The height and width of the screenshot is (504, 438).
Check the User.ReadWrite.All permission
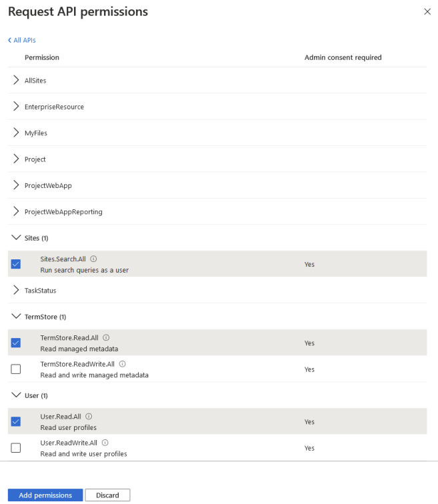click(x=16, y=448)
